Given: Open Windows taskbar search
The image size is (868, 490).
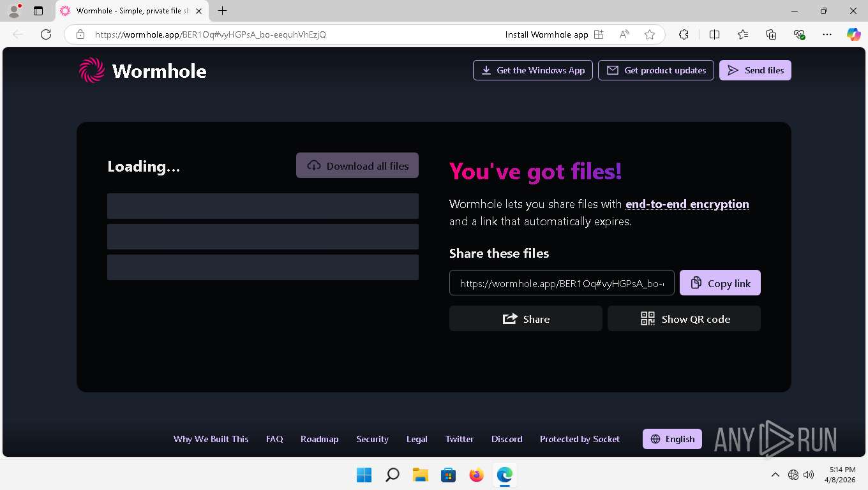Looking at the screenshot, I should 393,475.
